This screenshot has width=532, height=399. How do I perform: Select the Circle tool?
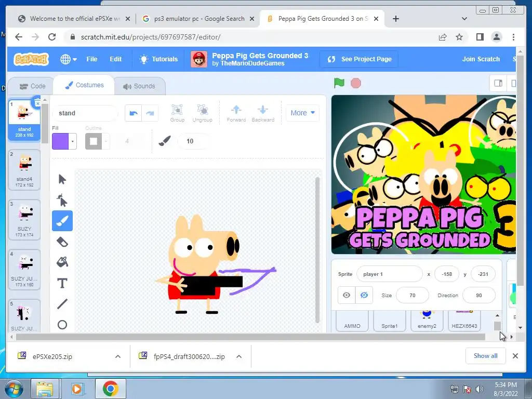click(62, 325)
